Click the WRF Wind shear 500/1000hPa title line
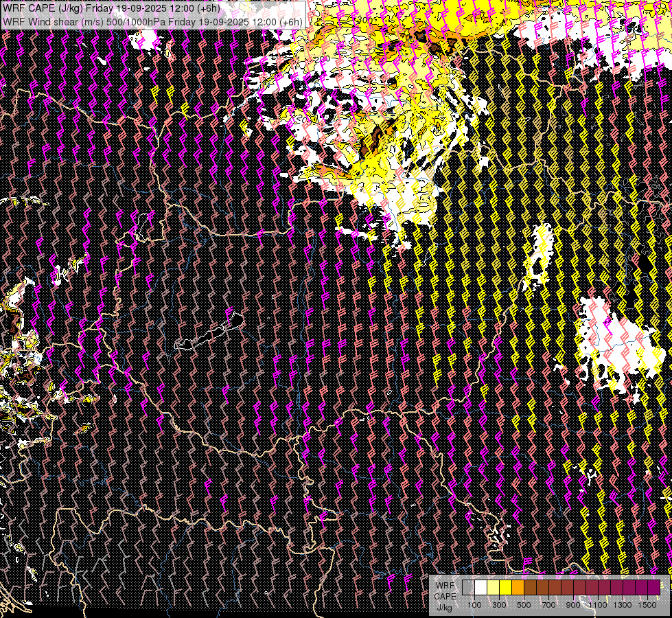 [x=152, y=21]
